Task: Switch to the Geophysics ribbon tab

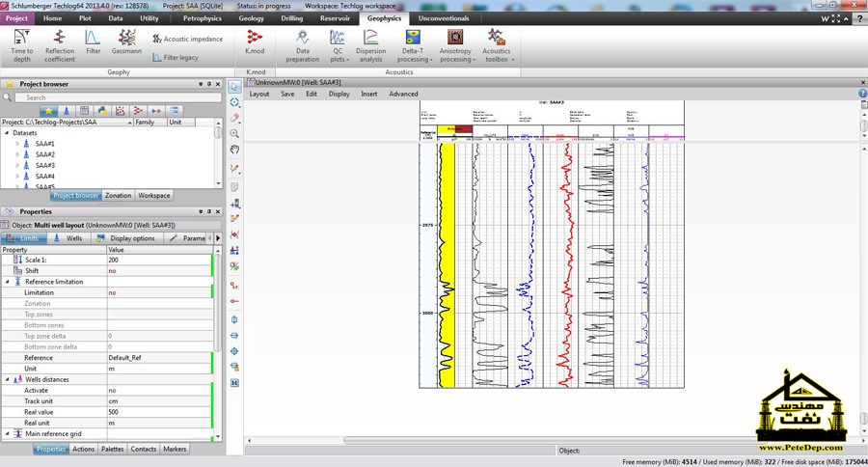Action: click(384, 18)
